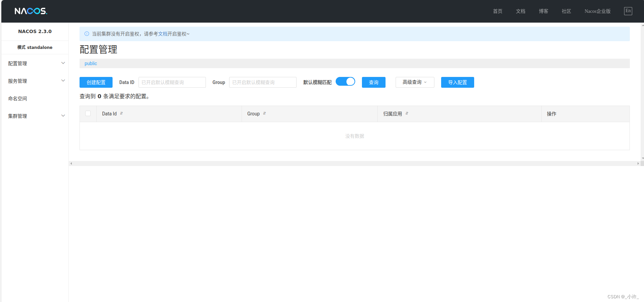Click the 导入配置 button
The width and height of the screenshot is (644, 302).
[458, 82]
